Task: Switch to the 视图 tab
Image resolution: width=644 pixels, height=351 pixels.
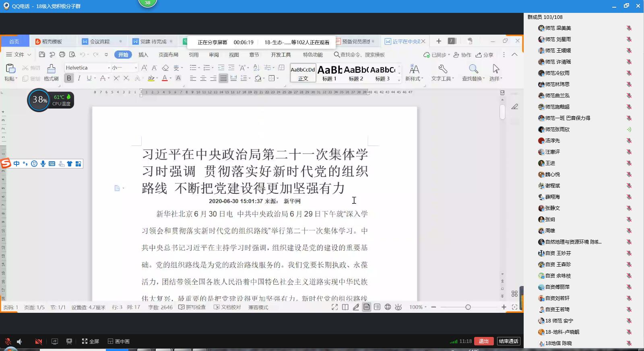Action: [234, 55]
